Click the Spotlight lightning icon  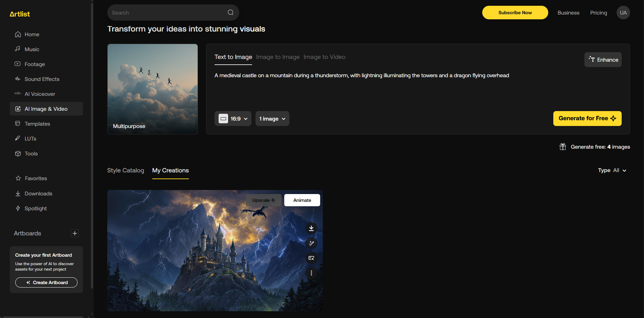pos(18,208)
